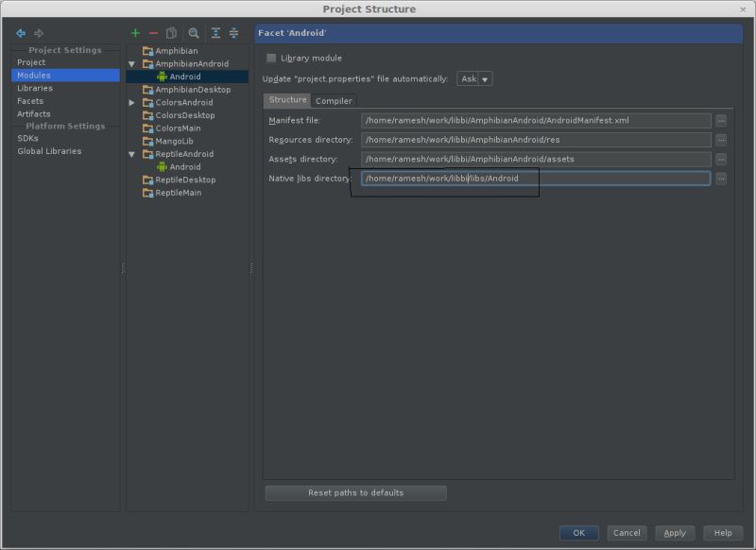
Task: Open Artifacts settings
Action: [x=34, y=114]
